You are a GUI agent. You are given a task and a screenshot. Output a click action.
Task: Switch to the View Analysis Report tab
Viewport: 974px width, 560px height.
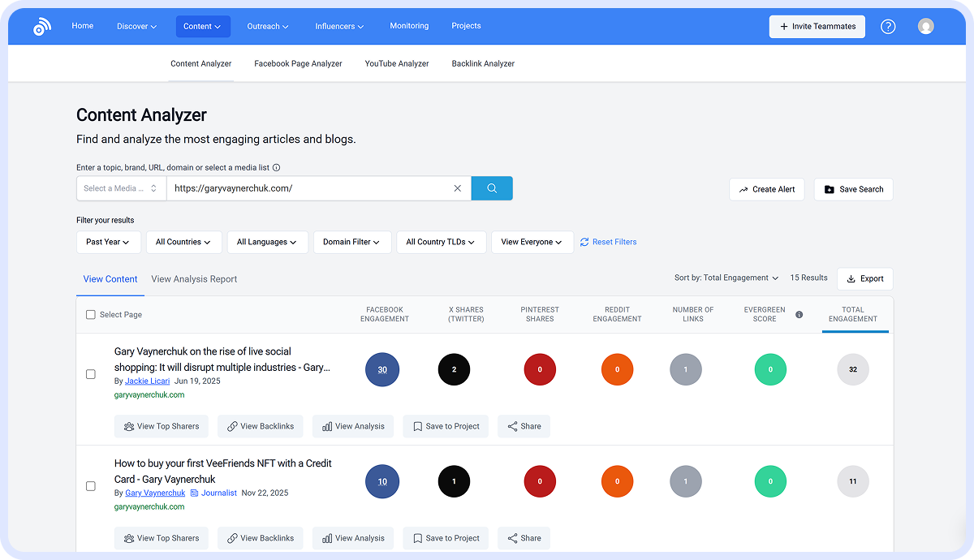(x=194, y=279)
